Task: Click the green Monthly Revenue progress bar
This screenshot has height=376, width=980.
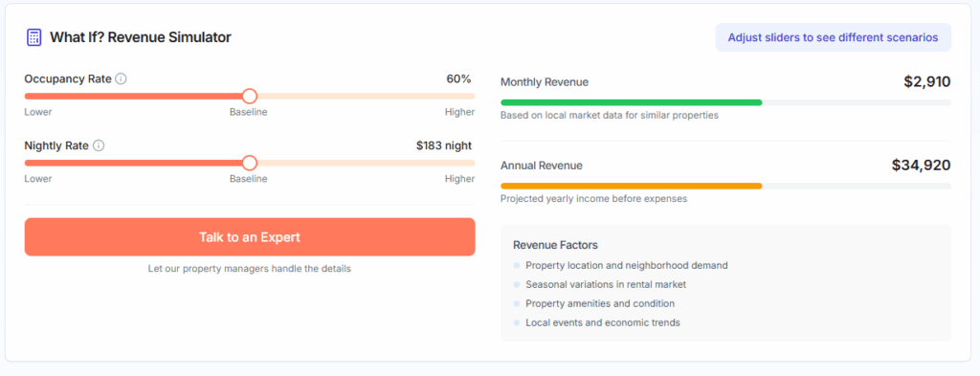Action: coord(632,102)
